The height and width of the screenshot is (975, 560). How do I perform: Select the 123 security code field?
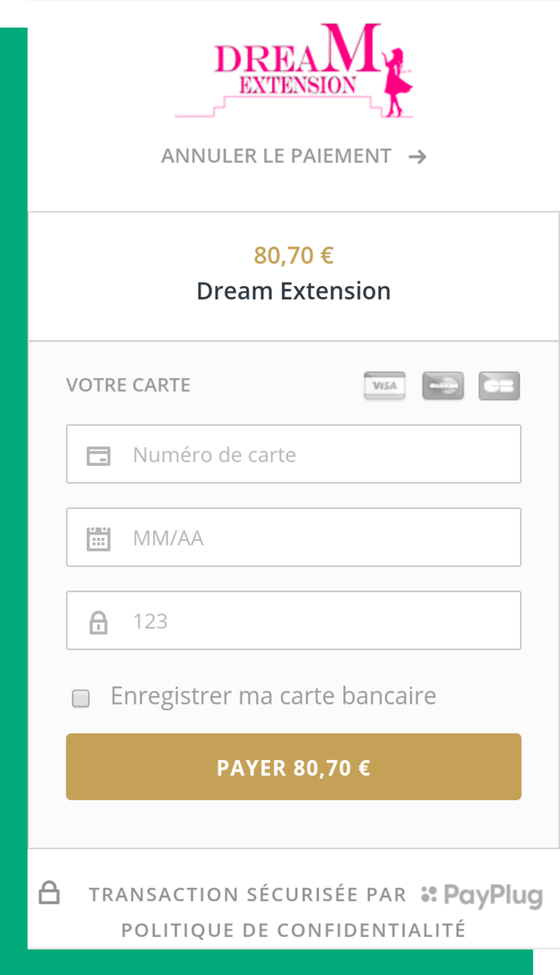294,621
